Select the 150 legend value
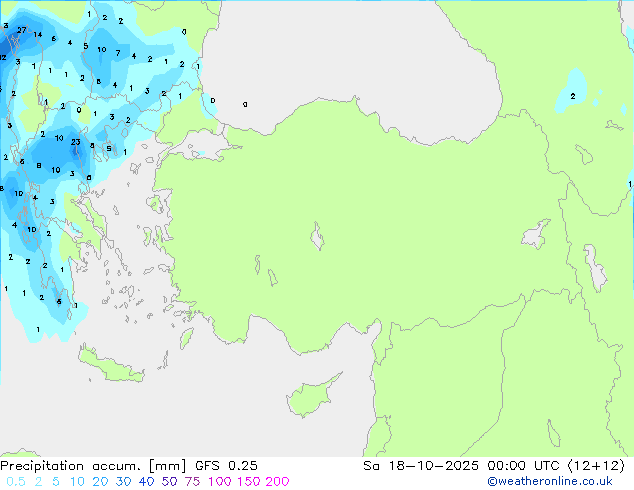Viewport: 634px width, 490px height. (247, 482)
